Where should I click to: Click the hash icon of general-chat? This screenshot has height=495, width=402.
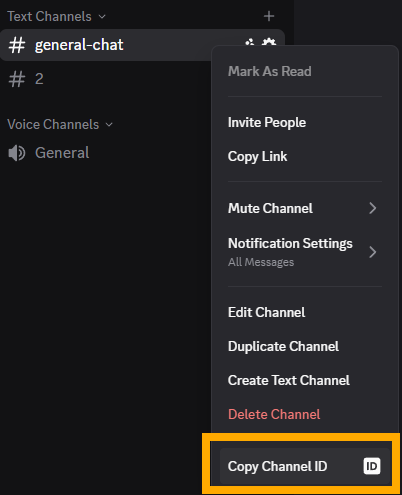click(17, 45)
